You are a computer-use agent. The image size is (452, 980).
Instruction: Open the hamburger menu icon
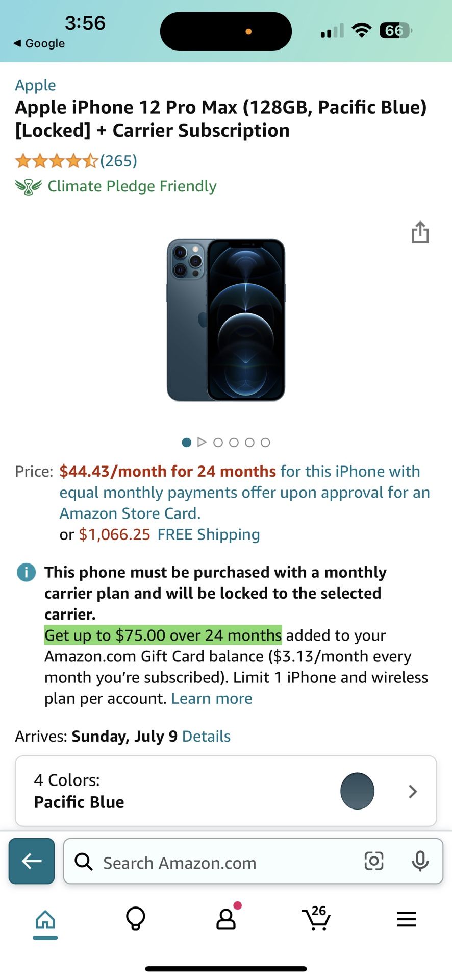(x=407, y=919)
